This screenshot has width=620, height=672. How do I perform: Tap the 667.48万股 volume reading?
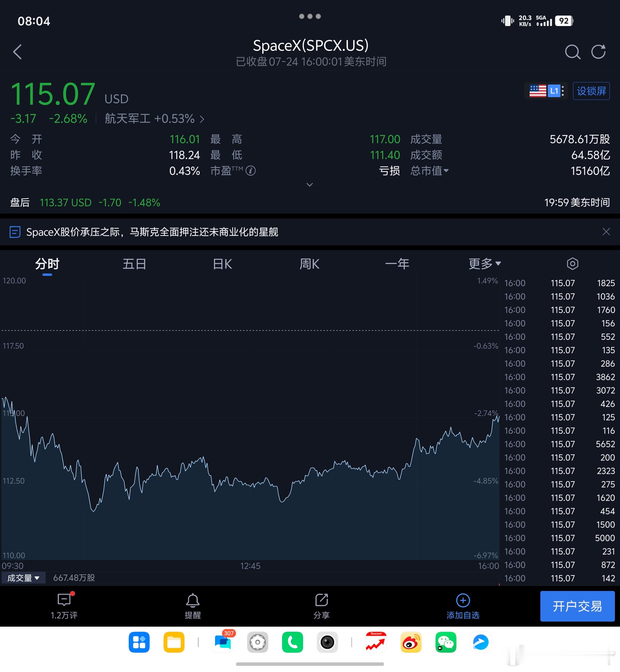tap(74, 578)
